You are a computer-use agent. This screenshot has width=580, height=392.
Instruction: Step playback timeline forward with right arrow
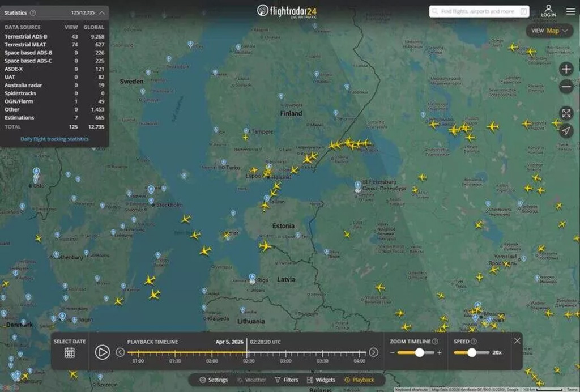373,352
